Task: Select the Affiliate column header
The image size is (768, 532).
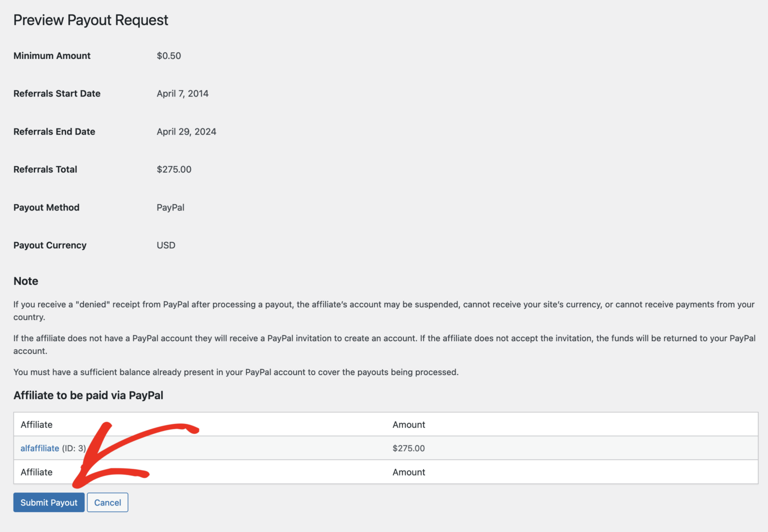Action: [36, 424]
